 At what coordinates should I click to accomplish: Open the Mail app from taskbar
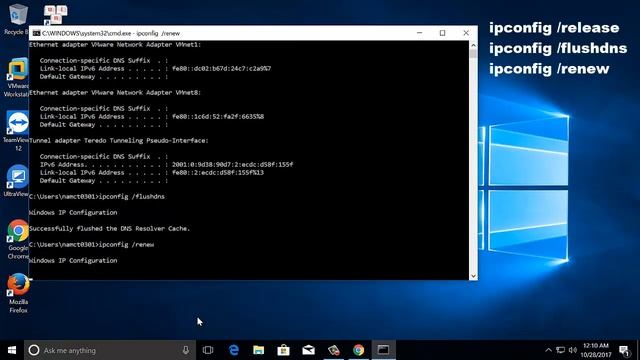(309, 350)
